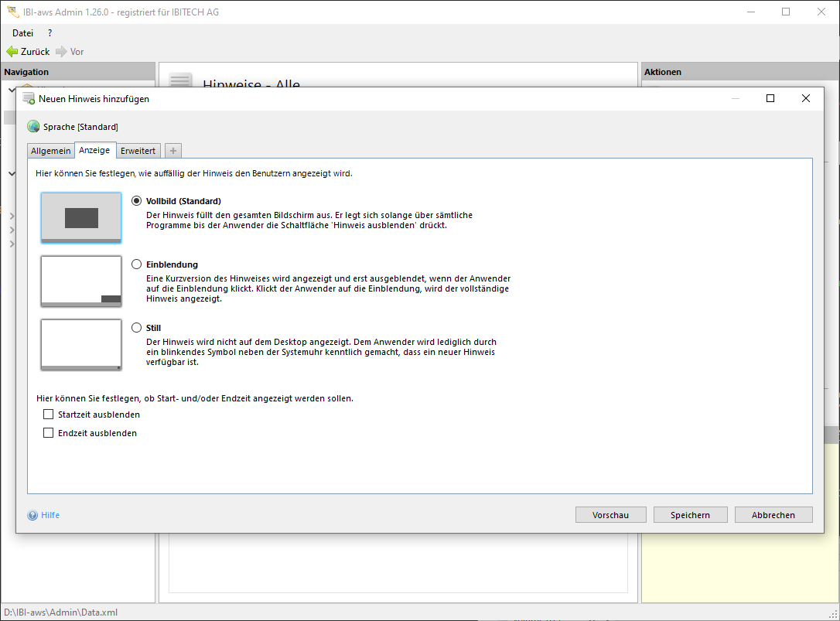Click the Sprache globe icon

coord(33,127)
